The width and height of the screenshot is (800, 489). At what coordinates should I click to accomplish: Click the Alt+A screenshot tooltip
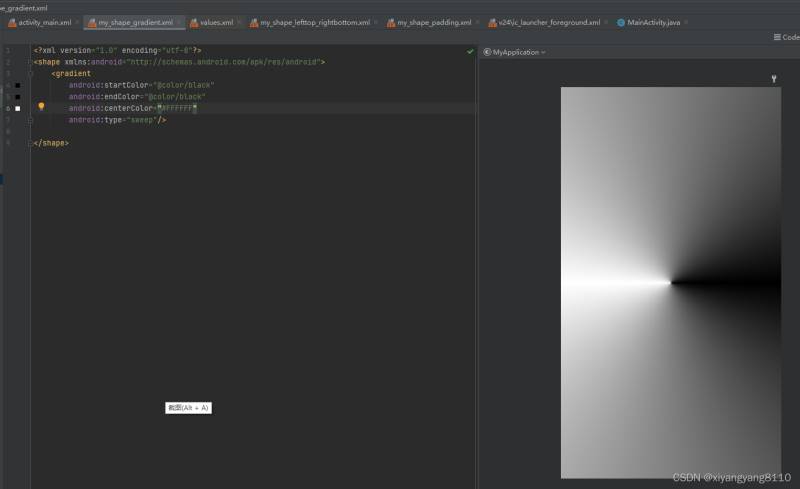188,408
